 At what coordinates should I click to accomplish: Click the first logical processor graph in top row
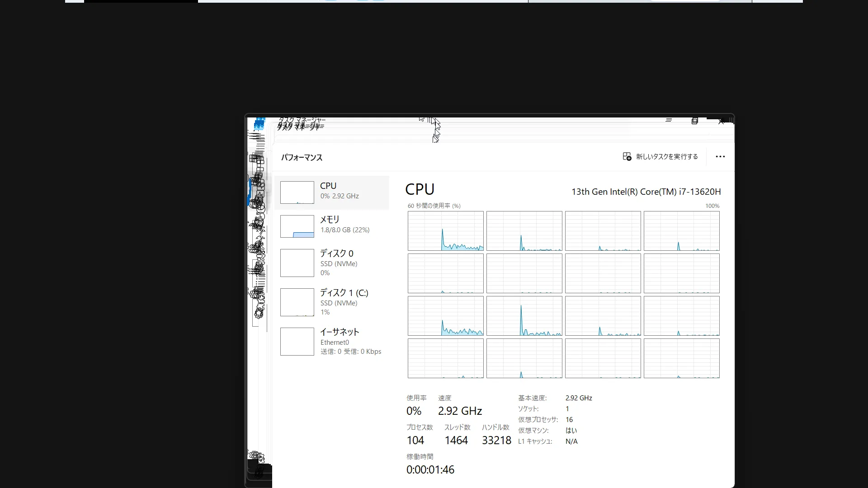point(446,231)
